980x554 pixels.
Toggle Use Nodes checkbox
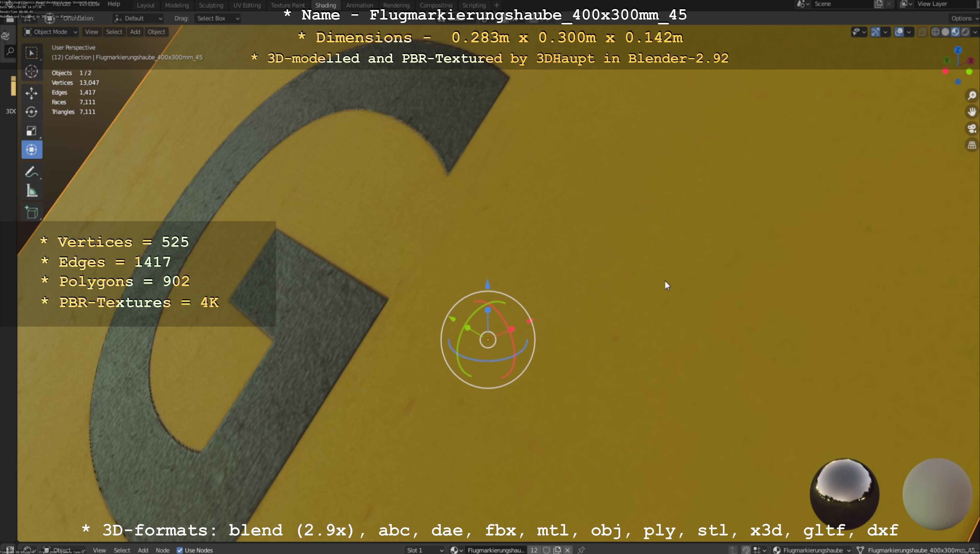click(x=180, y=550)
